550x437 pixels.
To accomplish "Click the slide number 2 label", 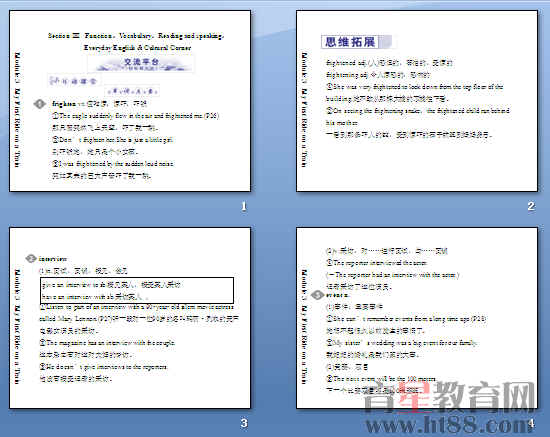I will click(531, 206).
